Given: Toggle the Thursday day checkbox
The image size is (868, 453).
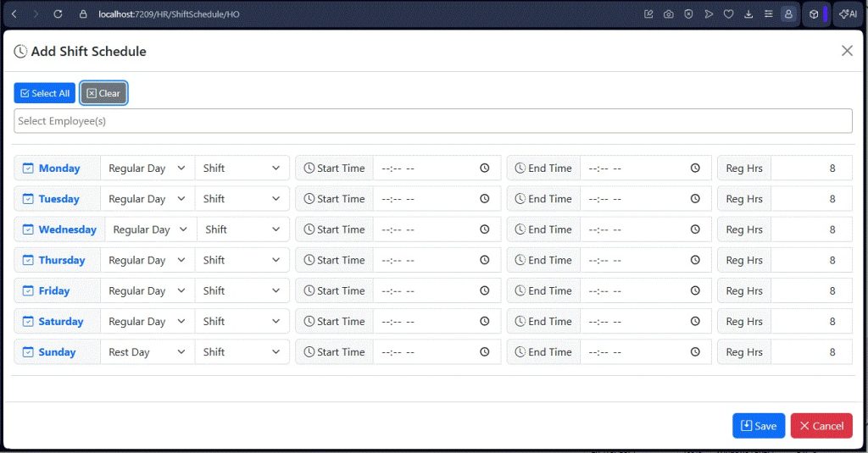Looking at the screenshot, I should 28,260.
